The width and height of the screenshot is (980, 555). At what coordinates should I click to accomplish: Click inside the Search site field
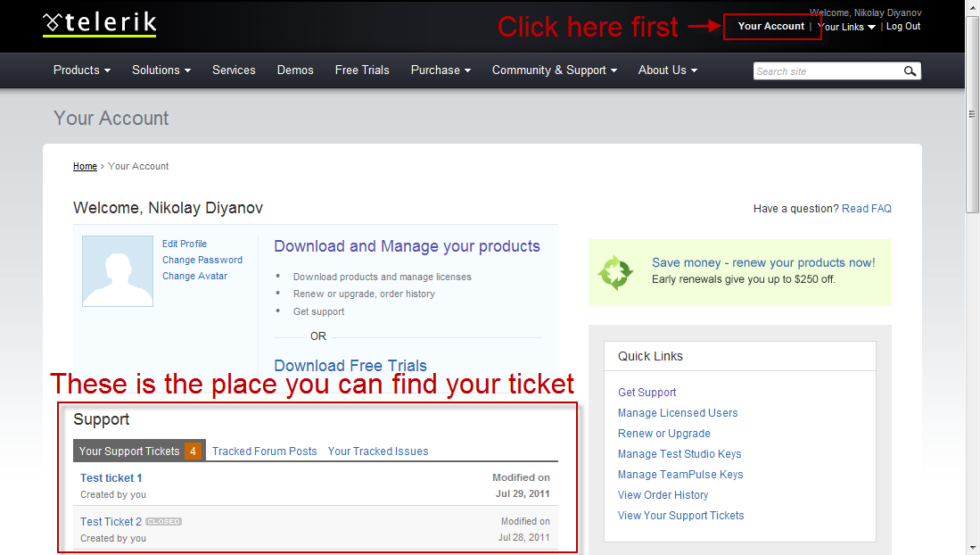tap(828, 71)
